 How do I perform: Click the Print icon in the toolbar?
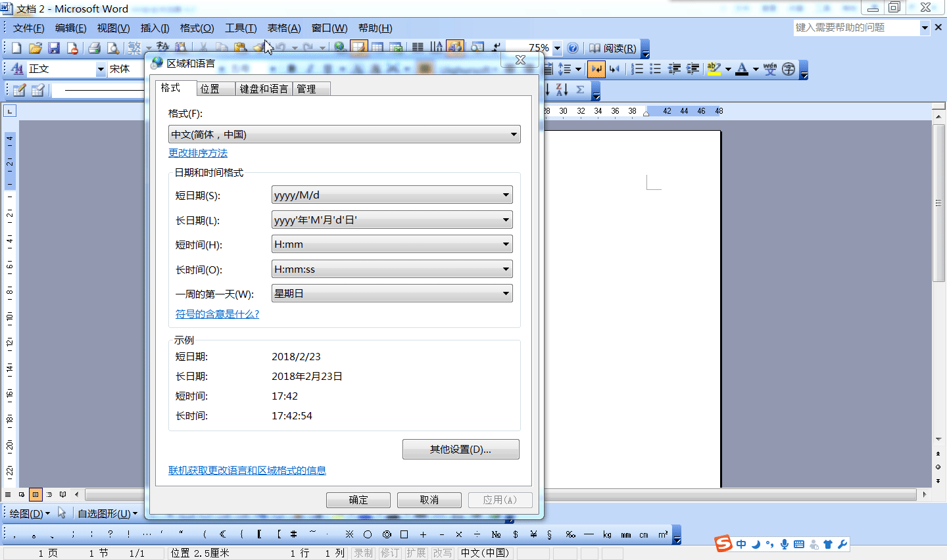94,48
